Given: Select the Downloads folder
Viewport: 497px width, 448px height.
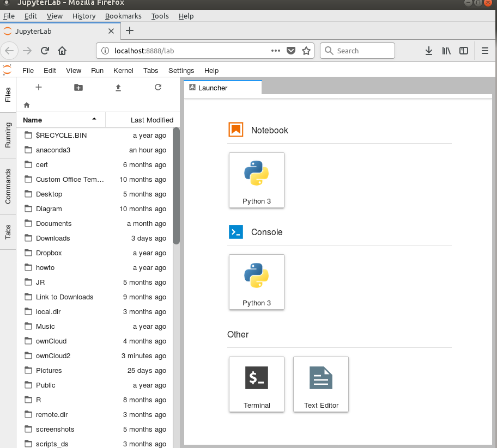Looking at the screenshot, I should tap(95, 238).
